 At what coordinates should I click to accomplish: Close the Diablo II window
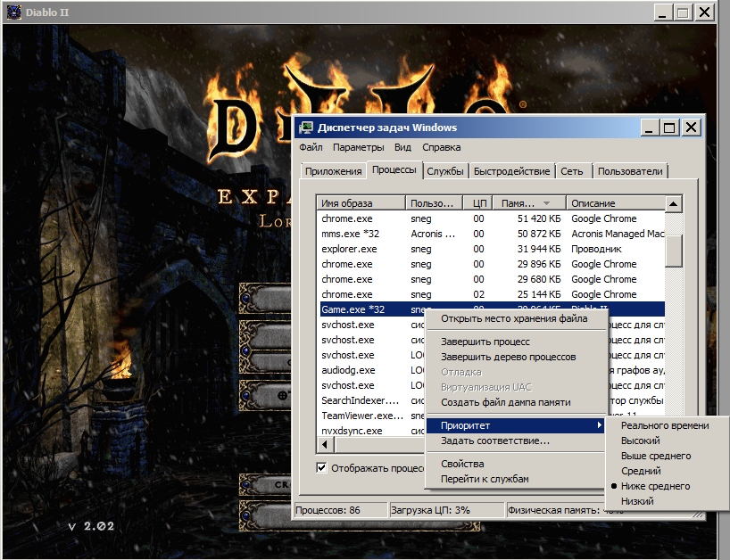click(x=705, y=12)
